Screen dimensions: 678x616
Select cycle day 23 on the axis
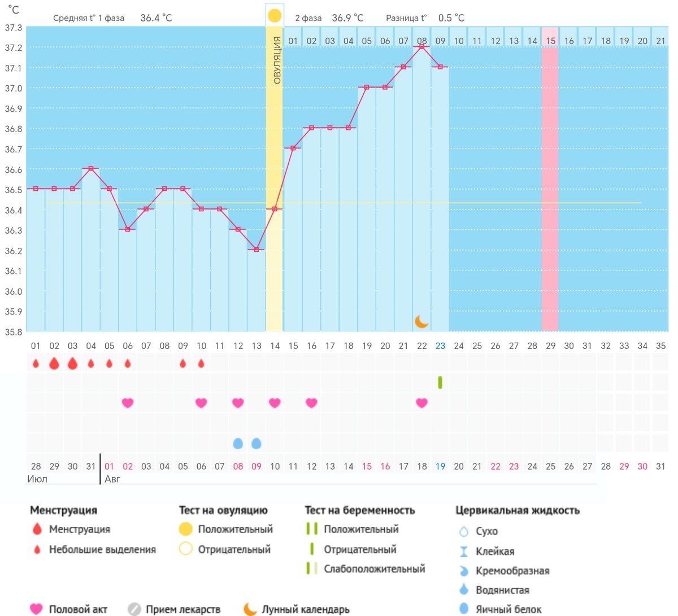440,346
